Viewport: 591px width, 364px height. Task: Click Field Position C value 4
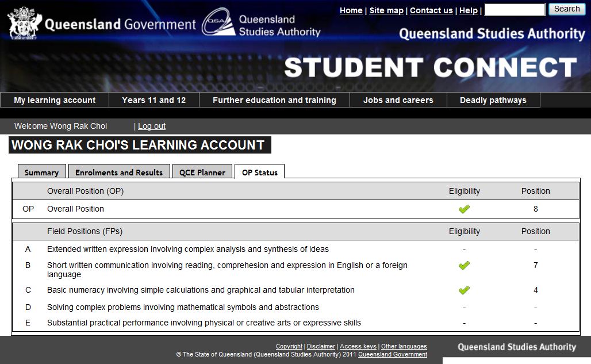536,290
